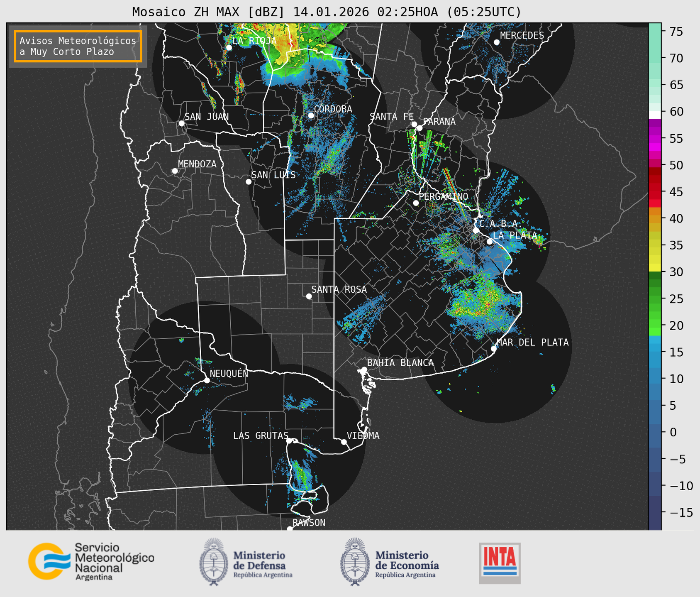Viewport: 700px width, 597px height.
Task: Click the SAN JUAN city marker dot
Action: pyautogui.click(x=181, y=123)
